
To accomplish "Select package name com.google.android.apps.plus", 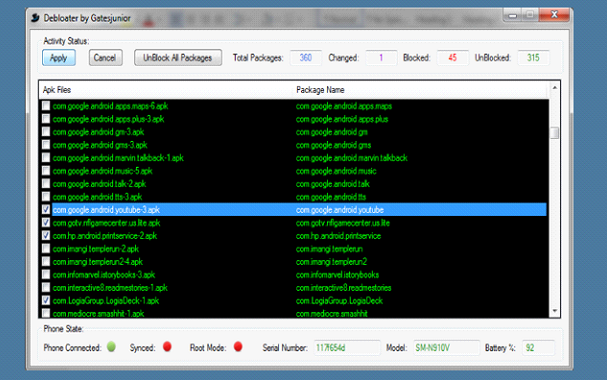I will (342, 119).
